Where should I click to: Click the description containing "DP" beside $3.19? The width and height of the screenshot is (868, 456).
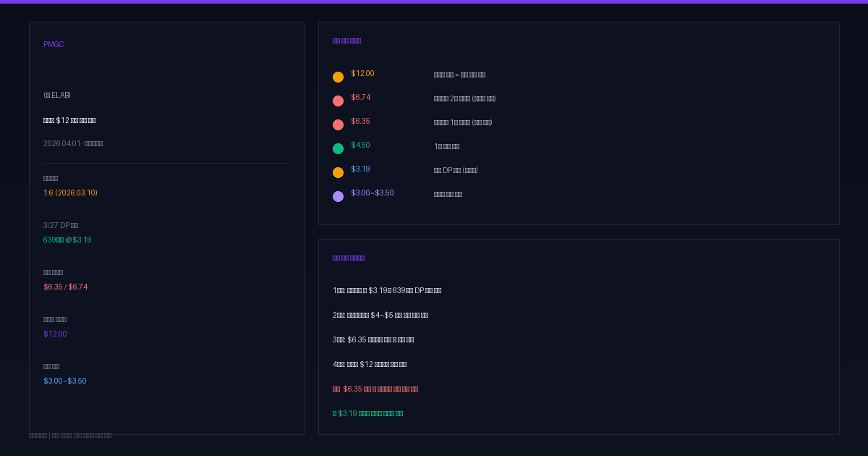pyautogui.click(x=456, y=171)
